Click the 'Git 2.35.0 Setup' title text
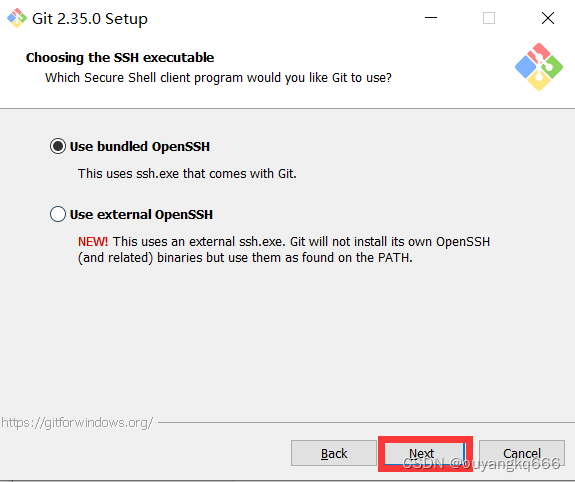The image size is (575, 482). 90,19
